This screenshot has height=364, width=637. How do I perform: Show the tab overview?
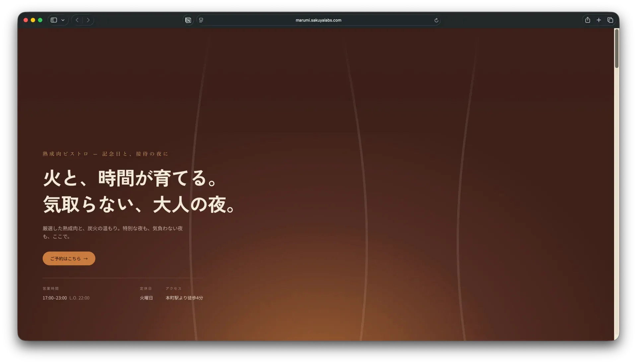[x=610, y=20]
